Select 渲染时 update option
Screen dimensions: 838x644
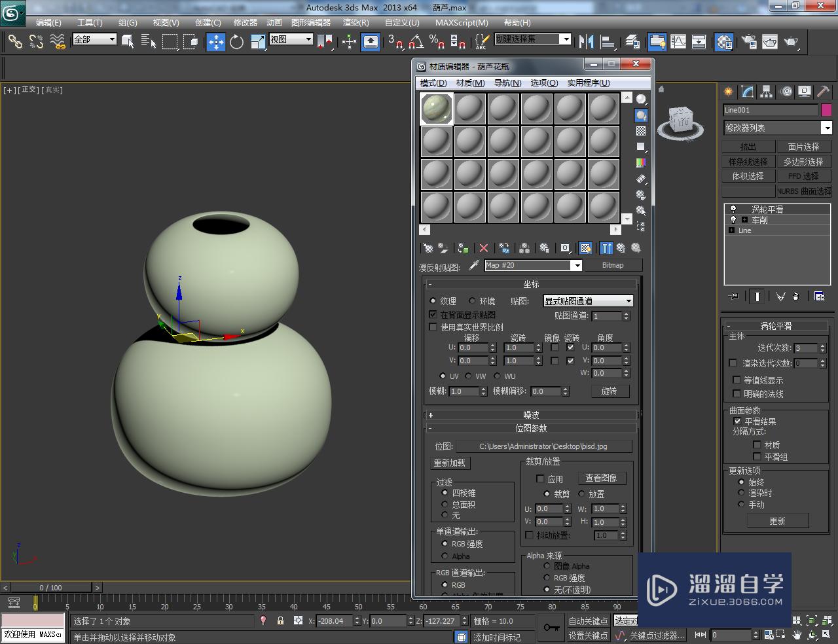click(x=741, y=493)
